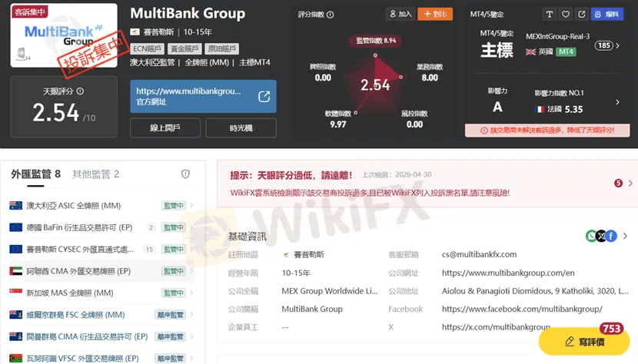
Task: Expand the chevron on the BaFin row
Action: coord(191,227)
